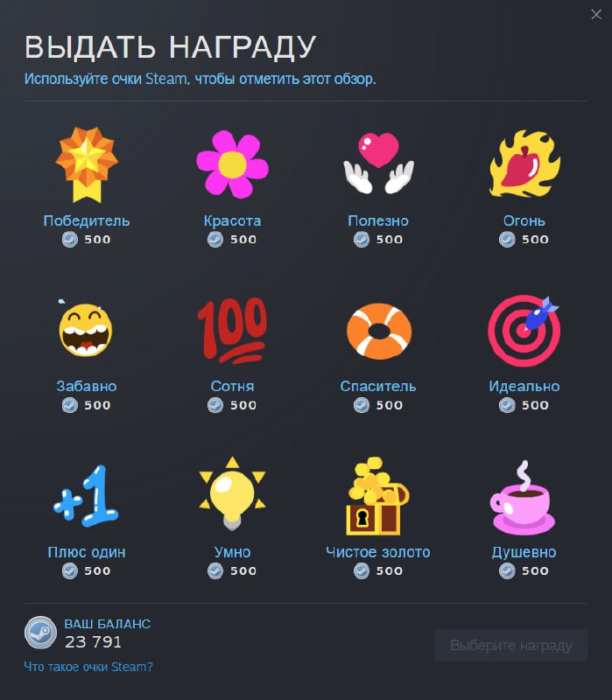Click the Выберите награду button
Screen dimensions: 612x700
511,646
